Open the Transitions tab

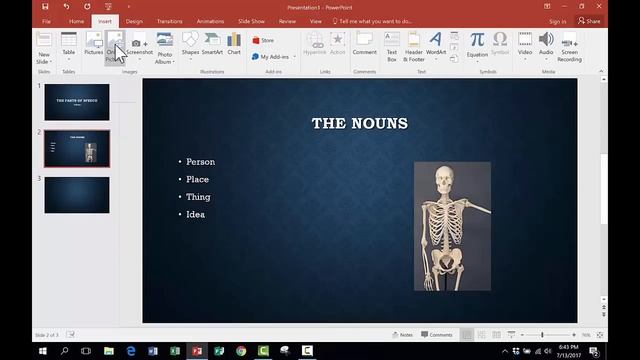(170, 21)
